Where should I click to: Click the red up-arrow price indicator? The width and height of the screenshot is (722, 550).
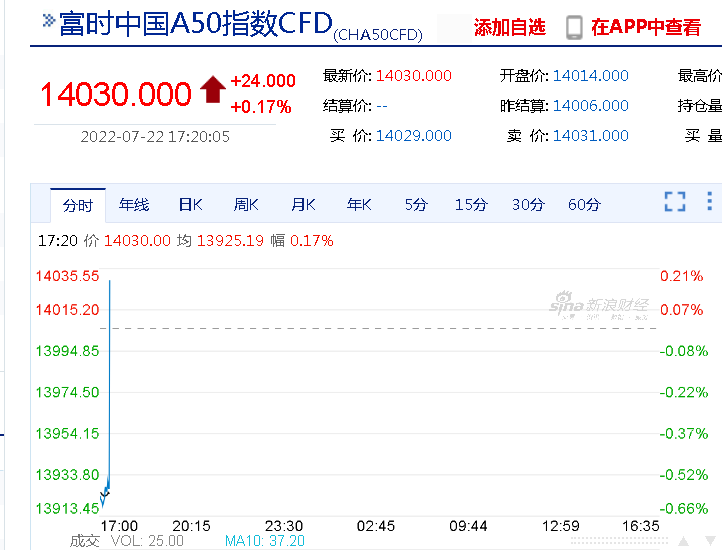[x=213, y=89]
